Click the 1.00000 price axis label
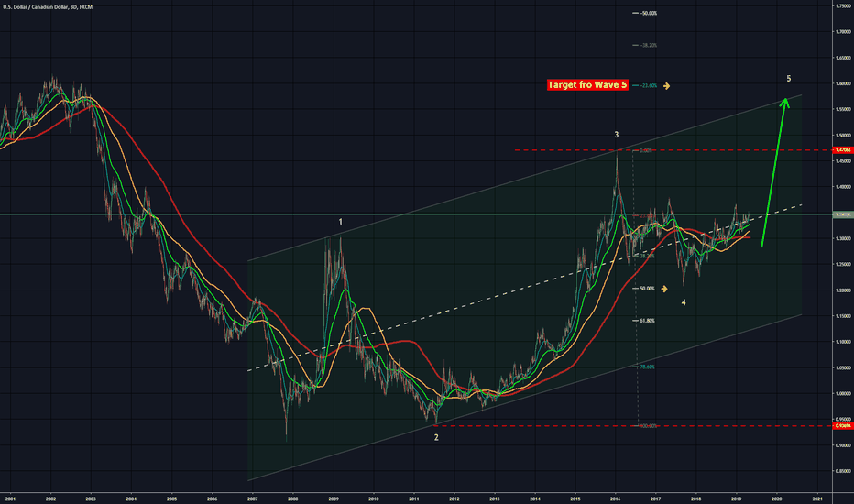 [x=843, y=393]
